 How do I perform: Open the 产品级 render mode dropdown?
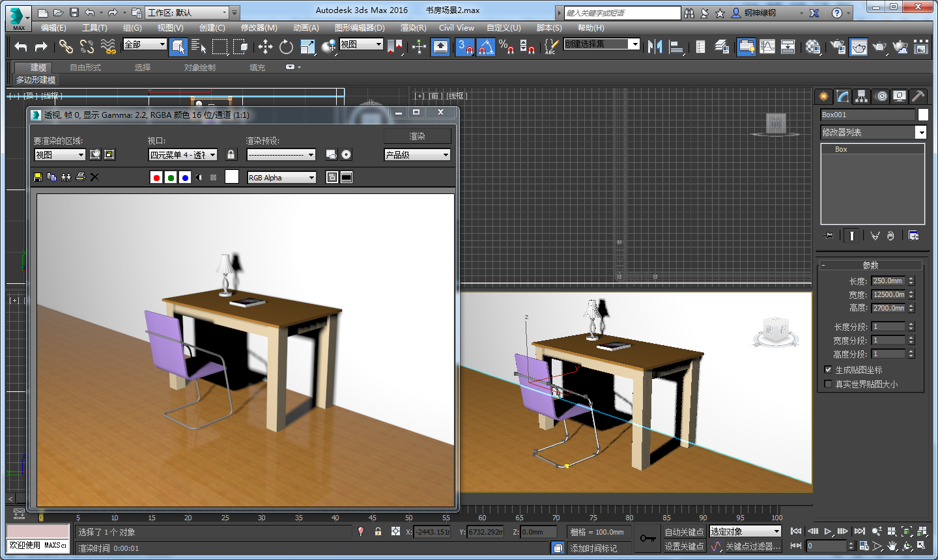(417, 155)
